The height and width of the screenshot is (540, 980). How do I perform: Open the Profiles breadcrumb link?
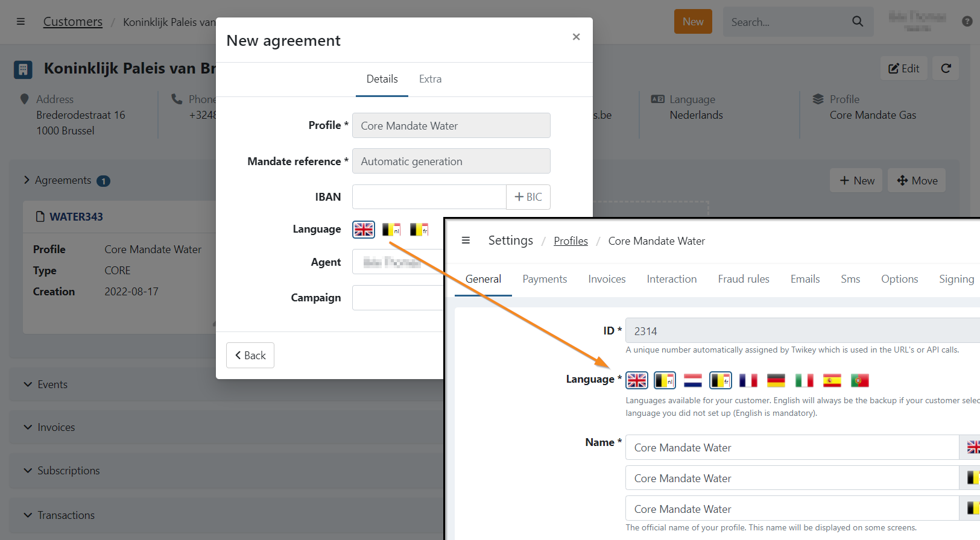[x=571, y=241]
